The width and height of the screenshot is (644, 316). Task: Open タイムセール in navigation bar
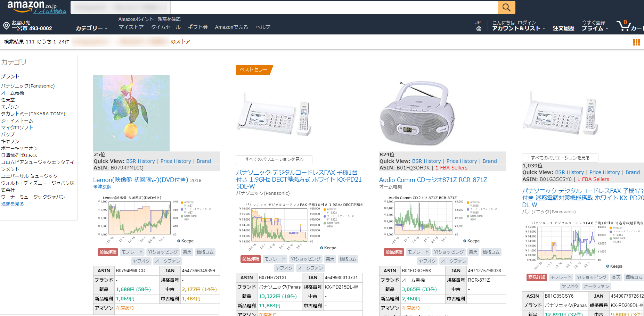tap(165, 27)
